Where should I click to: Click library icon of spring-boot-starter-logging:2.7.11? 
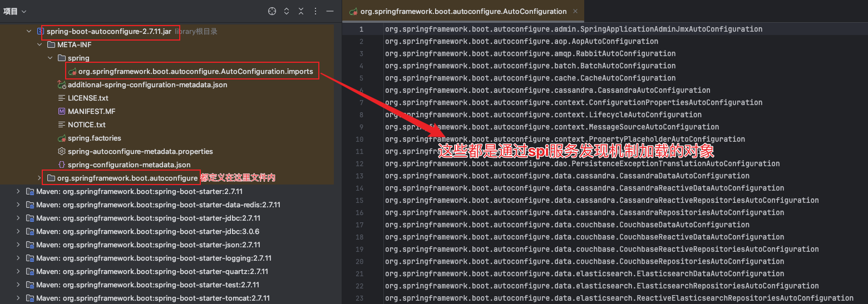coord(29,258)
